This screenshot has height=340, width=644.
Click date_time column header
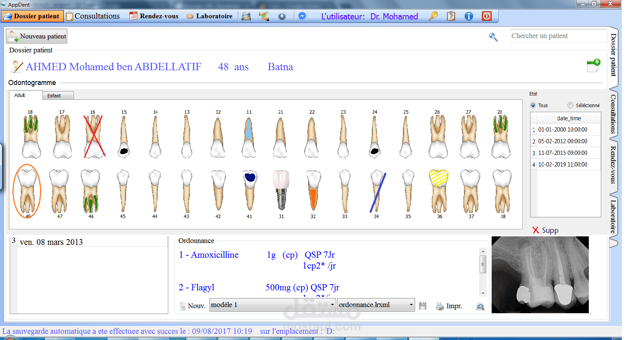(x=569, y=118)
